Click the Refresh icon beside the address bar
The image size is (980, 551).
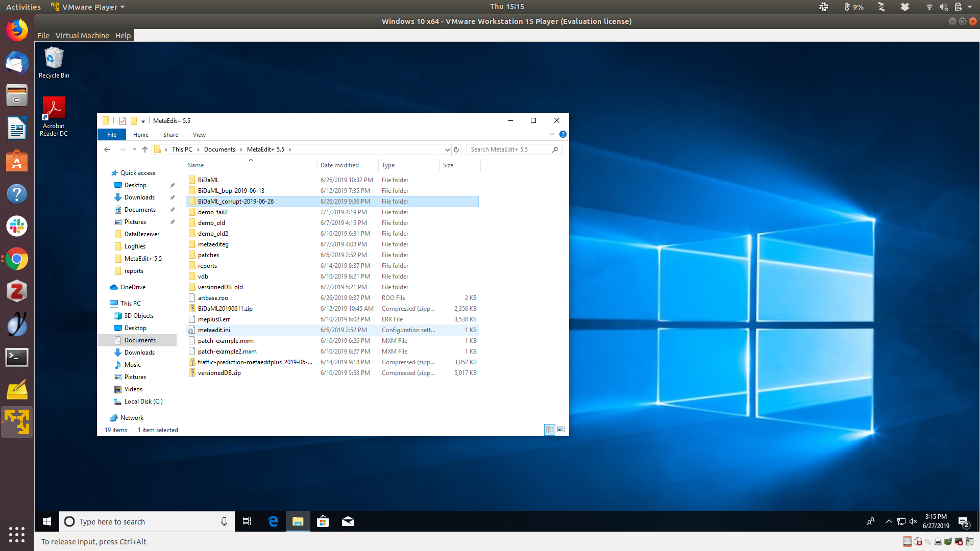(x=456, y=149)
